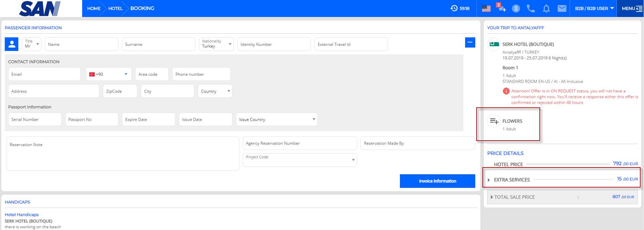Open the mail envelope icon
This screenshot has height=230, width=644.
point(562,8)
